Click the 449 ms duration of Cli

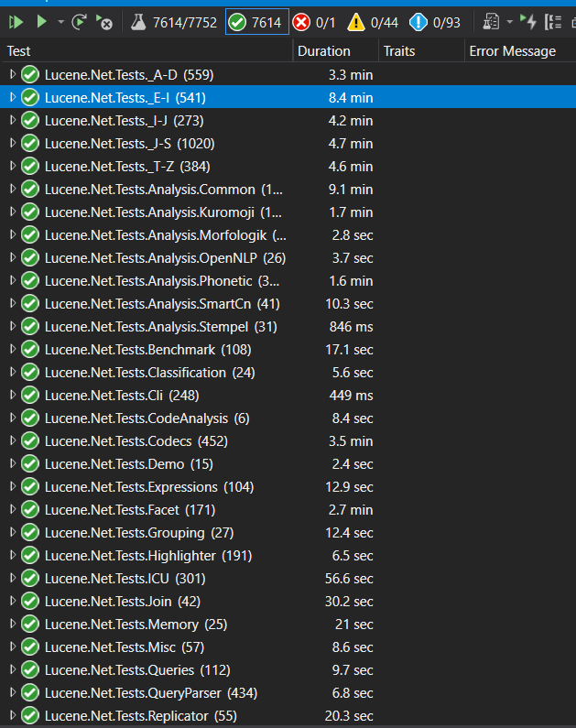coord(351,396)
